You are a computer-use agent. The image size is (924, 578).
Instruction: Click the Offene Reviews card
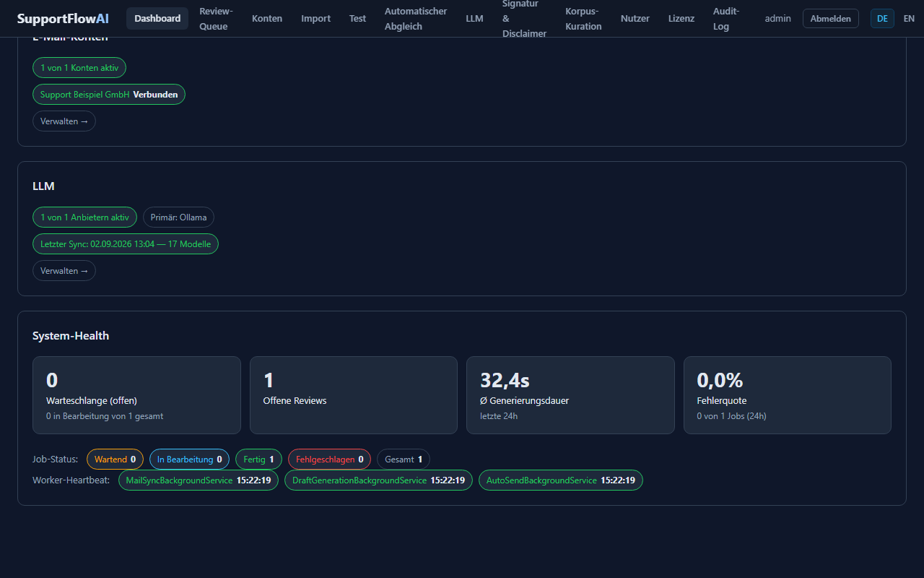[x=354, y=395]
